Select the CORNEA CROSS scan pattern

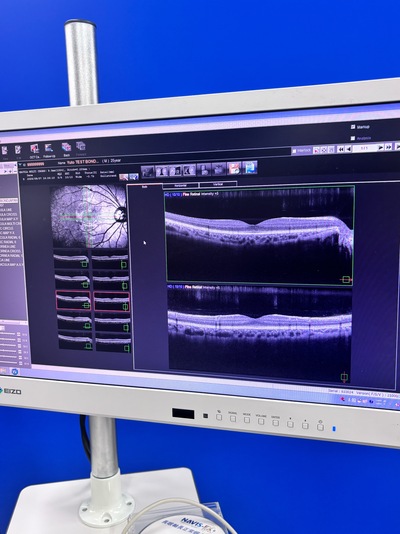click(x=11, y=251)
